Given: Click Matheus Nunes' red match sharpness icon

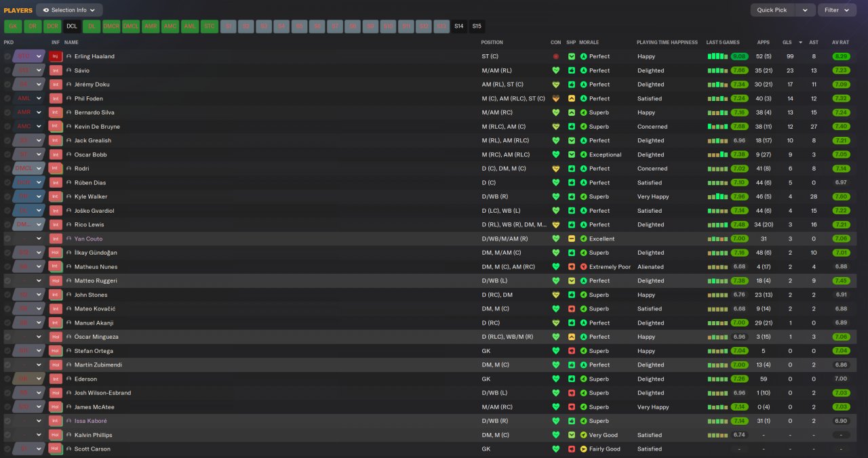Looking at the screenshot, I should click(572, 267).
